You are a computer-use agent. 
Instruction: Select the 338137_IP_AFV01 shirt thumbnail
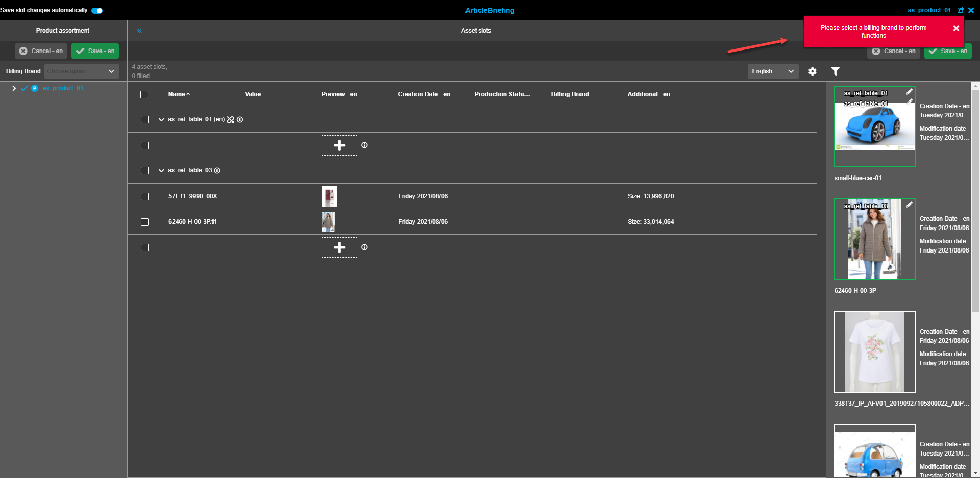(x=874, y=352)
